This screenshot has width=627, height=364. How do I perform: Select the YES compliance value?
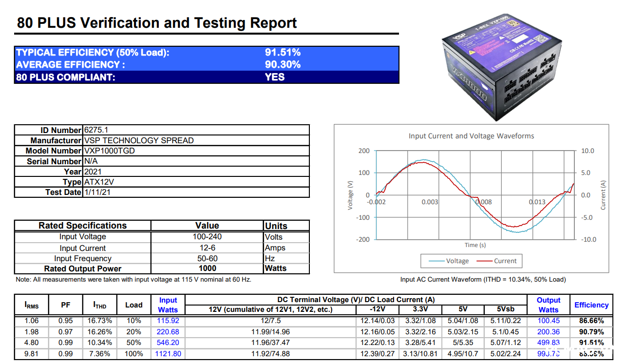click(x=275, y=77)
